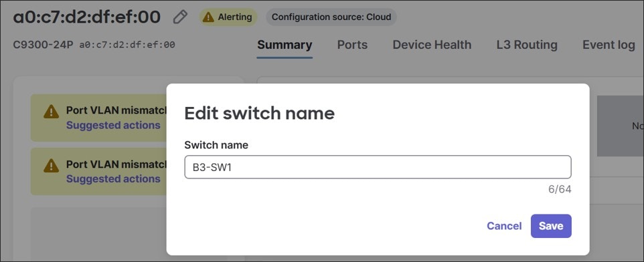Image resolution: width=644 pixels, height=262 pixels.
Task: Cancel the Edit switch name dialog
Action: click(504, 226)
